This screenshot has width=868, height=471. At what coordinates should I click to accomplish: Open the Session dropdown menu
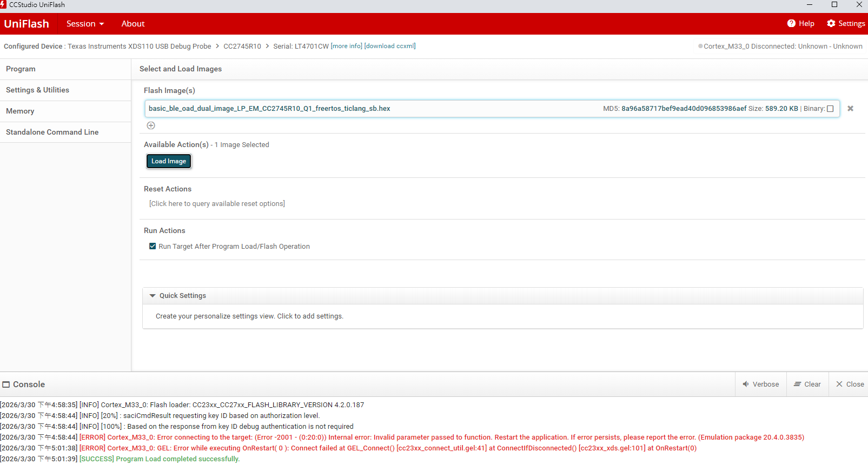click(x=85, y=24)
